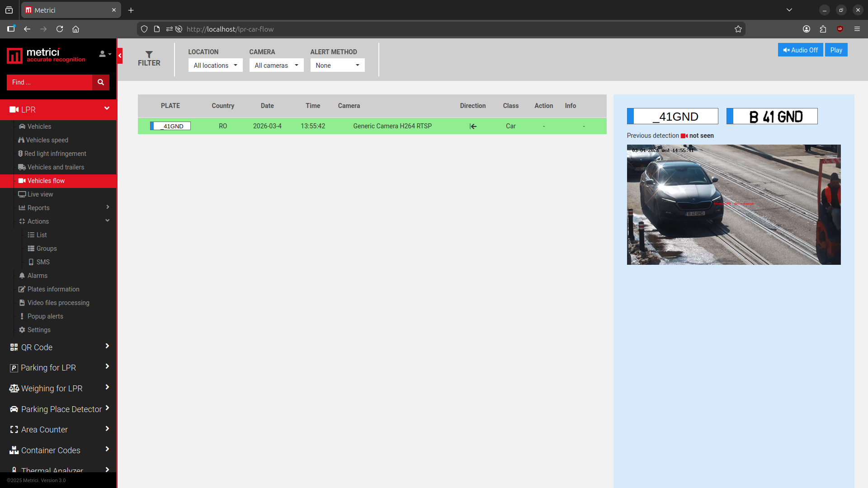
Task: Click the red camera icon beside not seen
Action: 684,136
